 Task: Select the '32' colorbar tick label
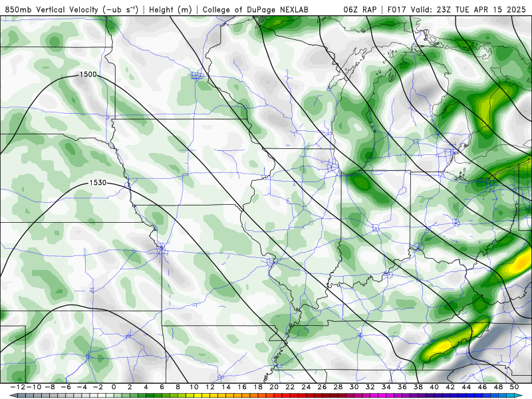click(x=370, y=387)
